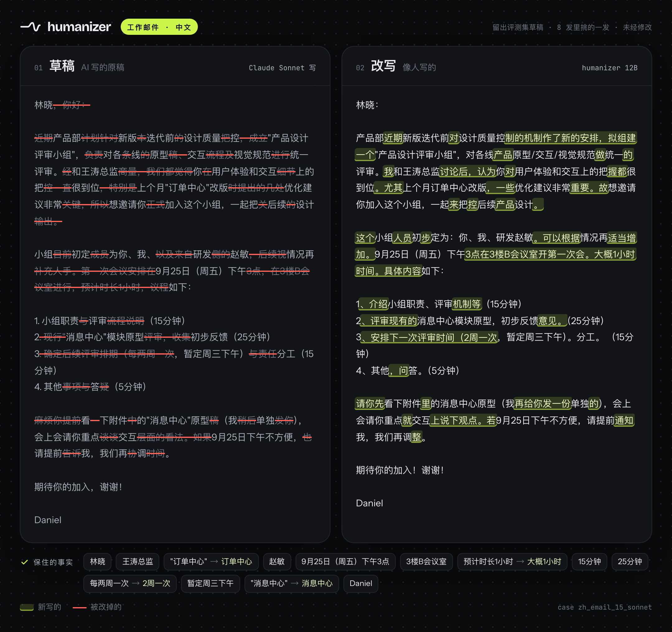The image size is (672, 632).
Task: Click the 草稿 panel heading
Action: pos(62,66)
